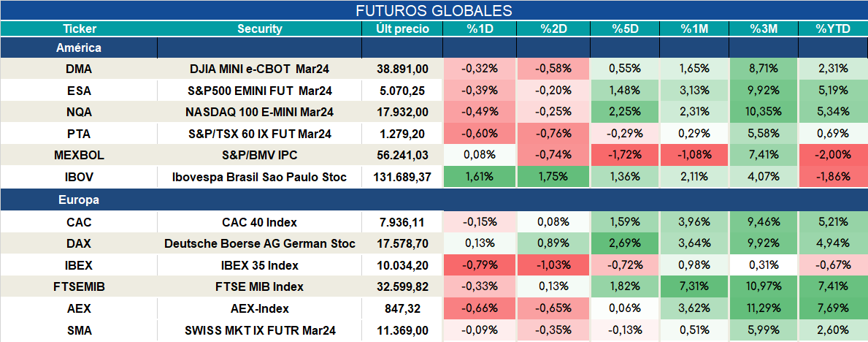Select the %1D column header
This screenshot has height=342, width=868.
480,29
